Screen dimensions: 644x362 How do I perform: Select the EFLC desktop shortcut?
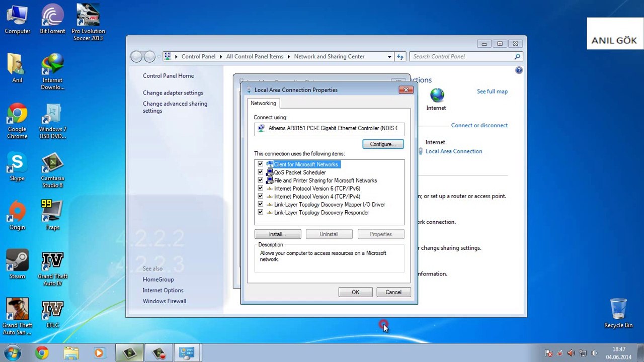tap(52, 314)
